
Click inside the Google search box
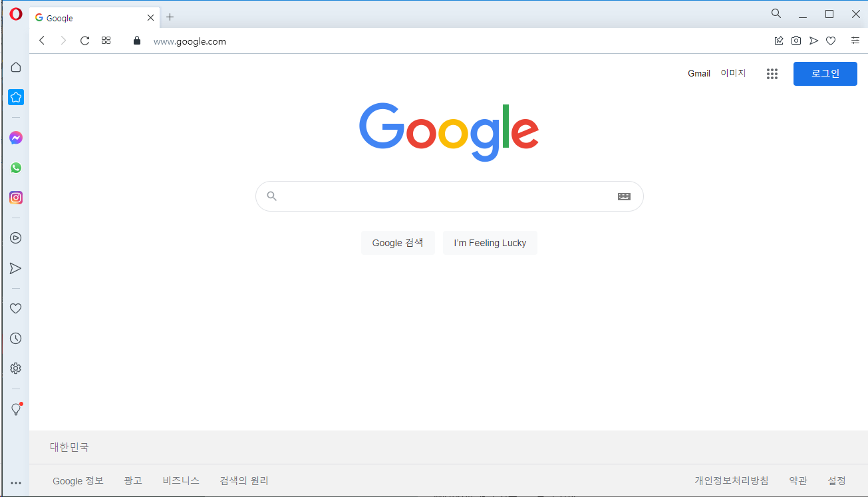point(450,196)
